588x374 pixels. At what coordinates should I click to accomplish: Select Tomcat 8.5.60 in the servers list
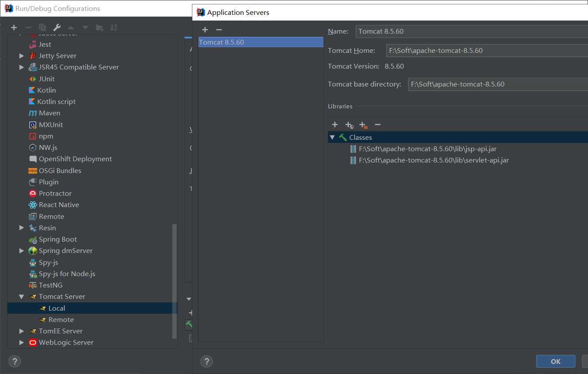click(x=261, y=42)
